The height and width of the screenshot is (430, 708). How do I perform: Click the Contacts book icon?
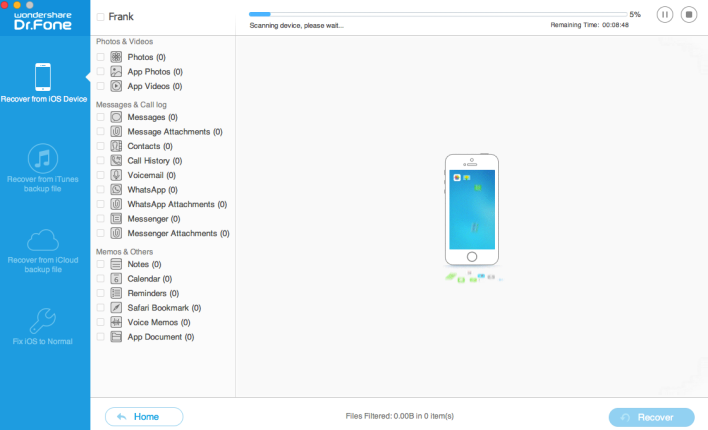point(116,146)
